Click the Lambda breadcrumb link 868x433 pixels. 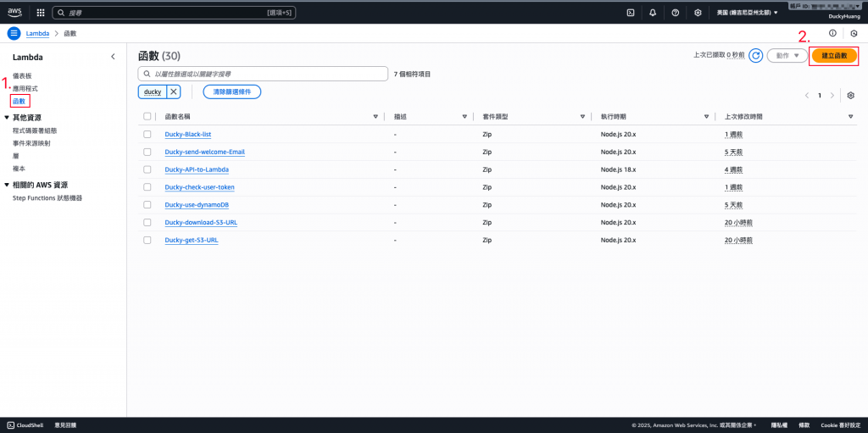[37, 33]
